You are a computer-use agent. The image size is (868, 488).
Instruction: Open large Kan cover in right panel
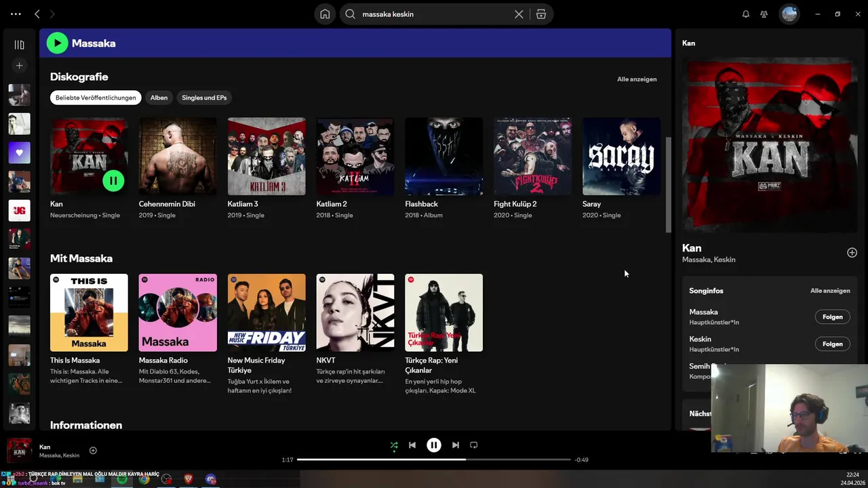tap(770, 145)
